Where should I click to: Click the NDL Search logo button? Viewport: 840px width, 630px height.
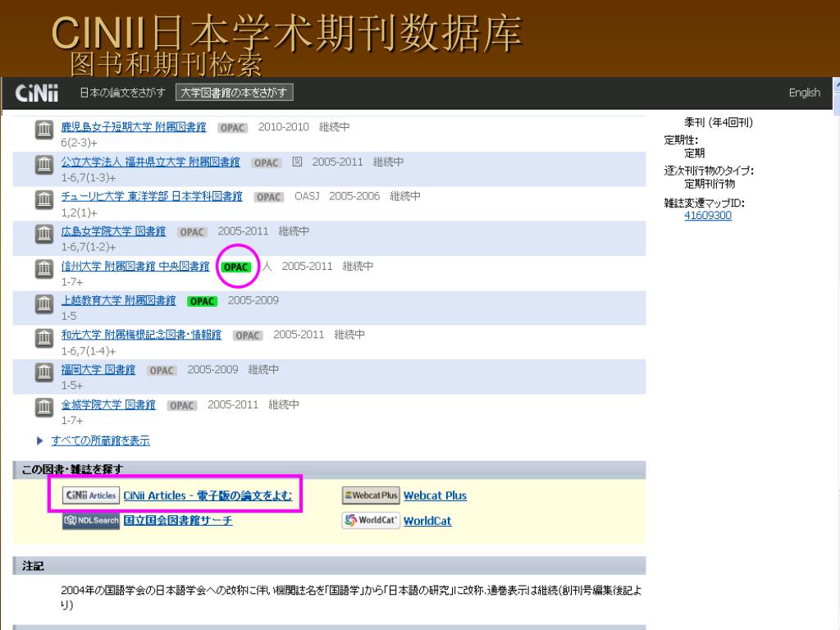90,520
